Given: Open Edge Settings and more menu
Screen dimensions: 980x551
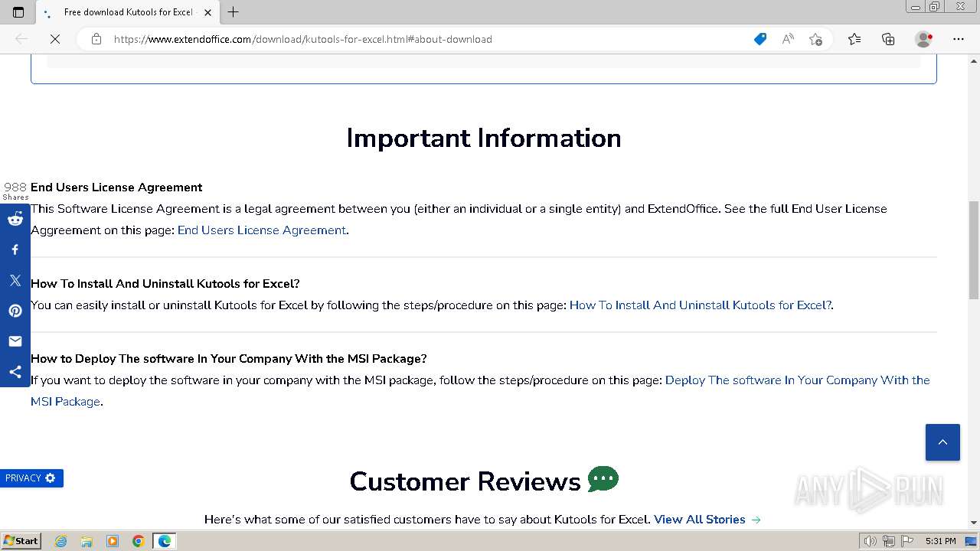Looking at the screenshot, I should (959, 39).
